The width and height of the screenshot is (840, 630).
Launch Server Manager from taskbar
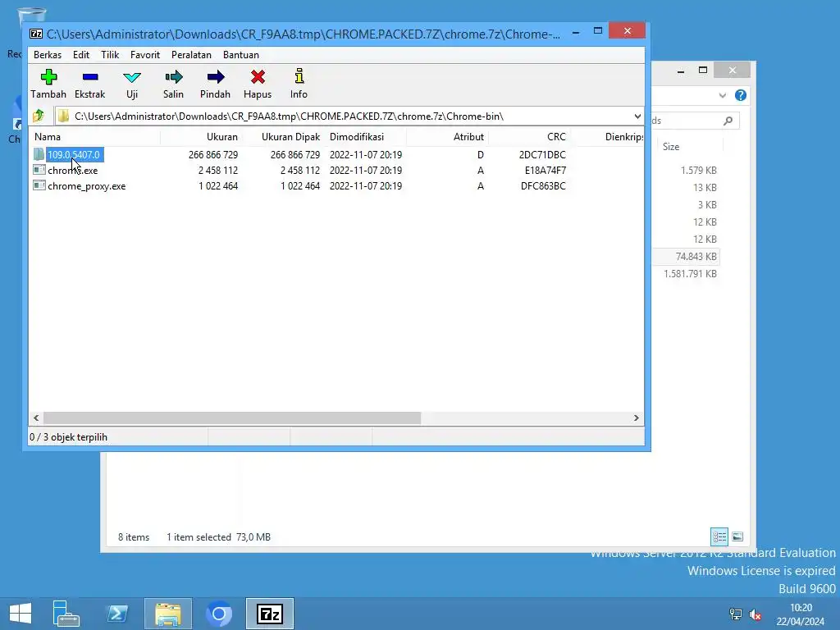66,614
